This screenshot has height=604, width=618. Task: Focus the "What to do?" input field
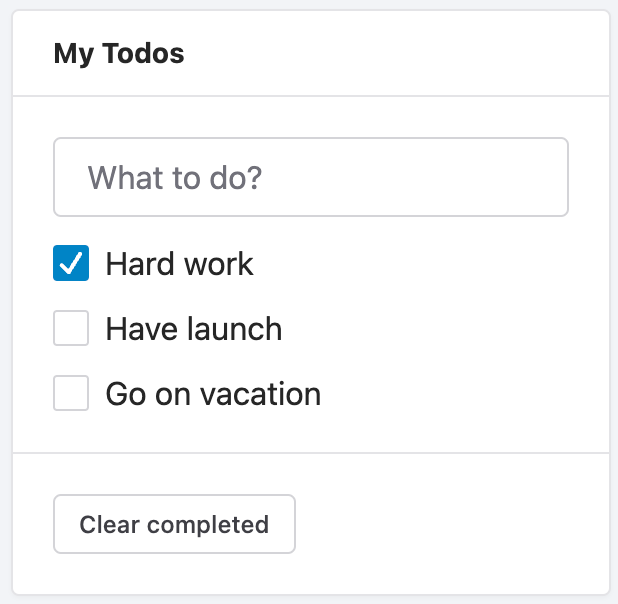[310, 178]
